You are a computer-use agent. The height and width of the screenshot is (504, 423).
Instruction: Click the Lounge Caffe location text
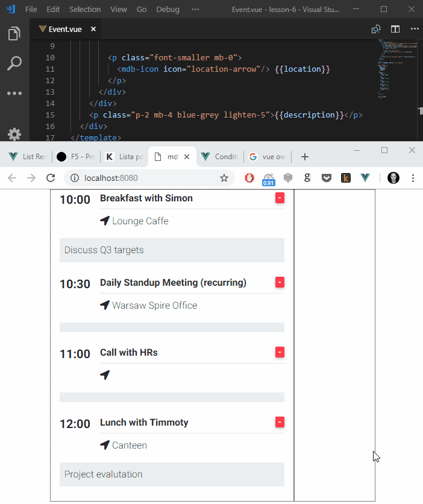point(140,221)
